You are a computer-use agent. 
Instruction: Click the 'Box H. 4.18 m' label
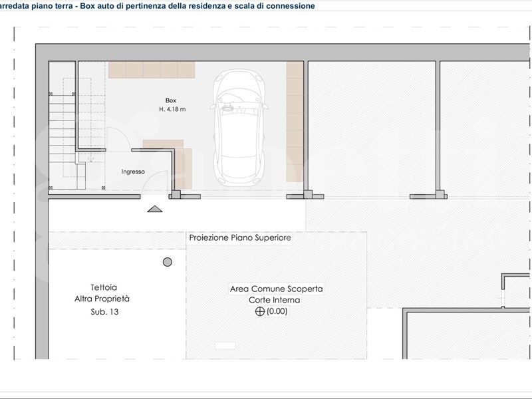pyautogui.click(x=172, y=104)
